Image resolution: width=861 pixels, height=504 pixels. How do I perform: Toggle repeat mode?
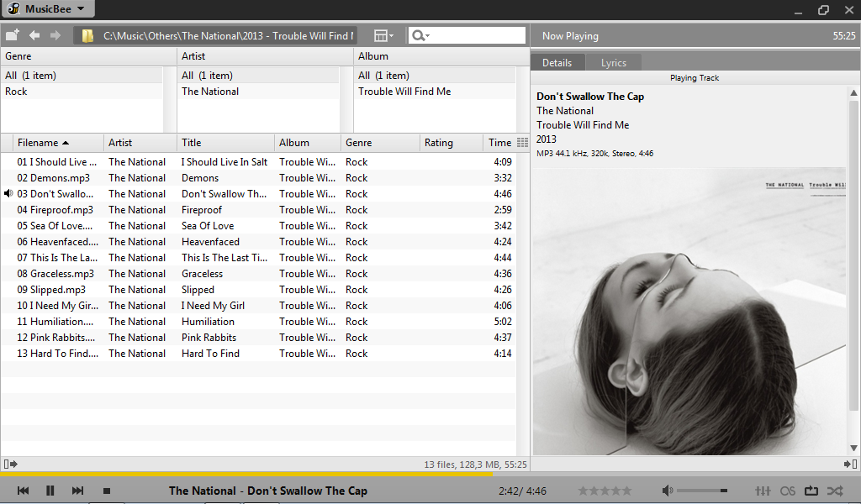[811, 491]
